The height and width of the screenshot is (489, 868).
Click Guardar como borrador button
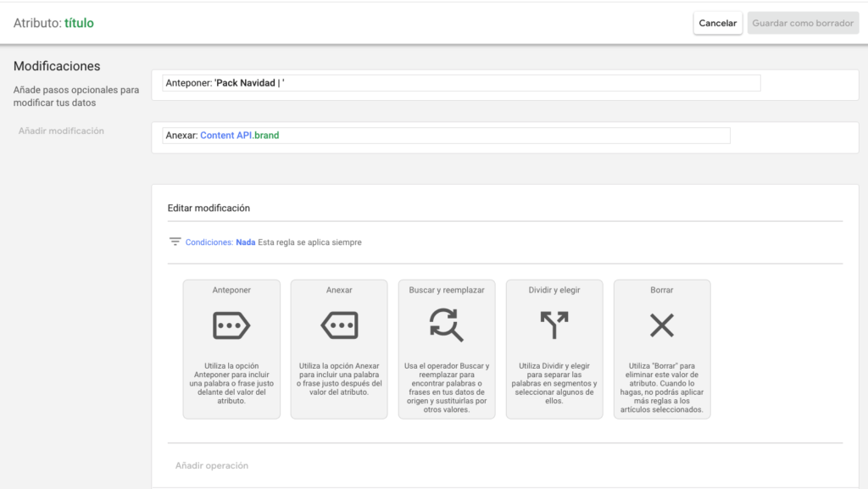803,23
